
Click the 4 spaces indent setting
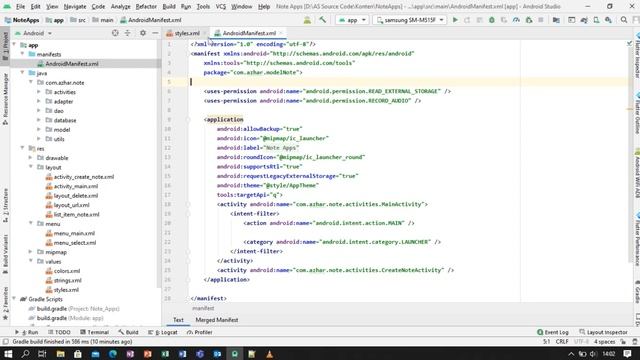(604, 342)
